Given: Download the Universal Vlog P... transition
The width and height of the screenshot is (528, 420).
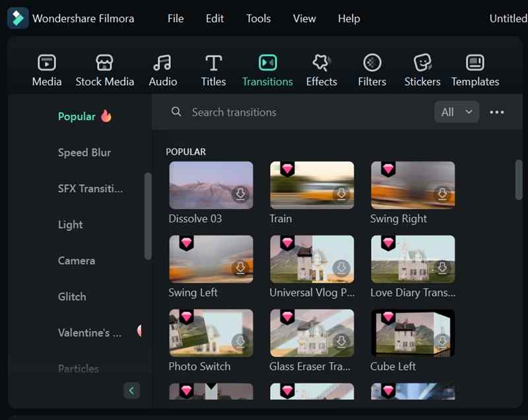Looking at the screenshot, I should (x=341, y=268).
